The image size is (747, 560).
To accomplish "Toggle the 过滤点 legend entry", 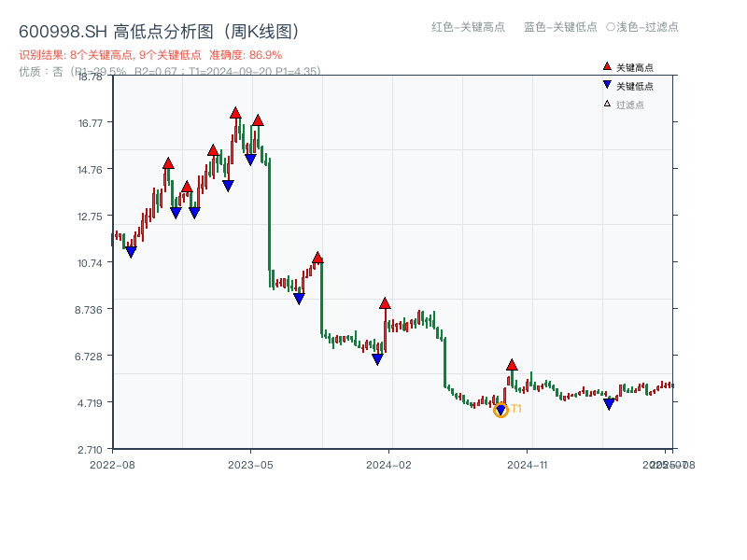I will point(627,105).
